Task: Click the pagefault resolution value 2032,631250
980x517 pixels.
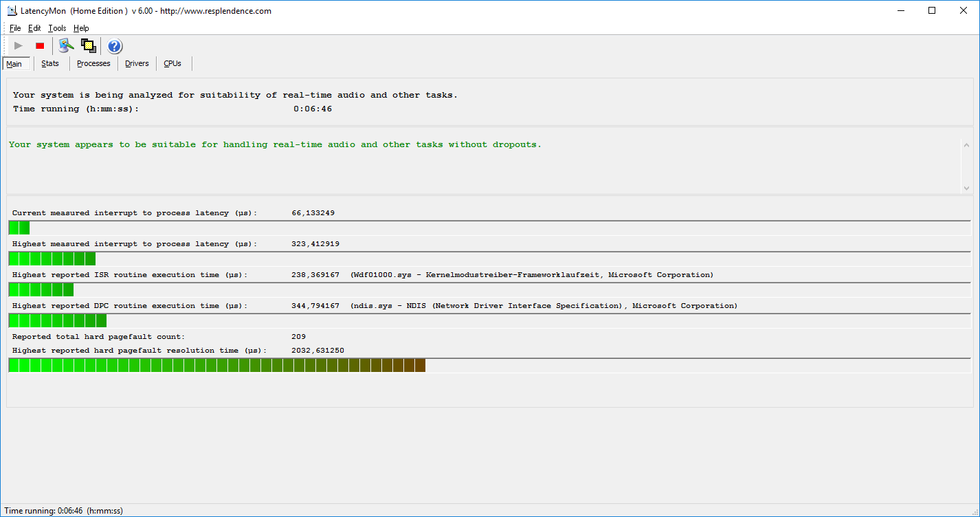Action: tap(318, 351)
